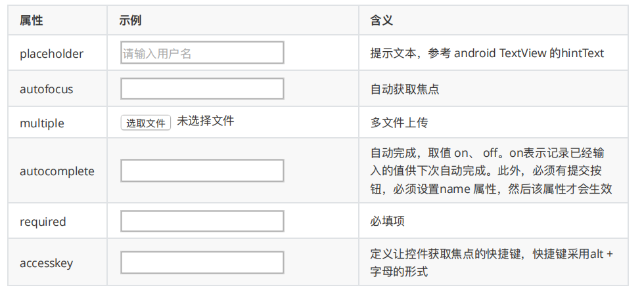644x294 pixels.
Task: Click the multiple attribute name cell
Action: pyautogui.click(x=42, y=123)
